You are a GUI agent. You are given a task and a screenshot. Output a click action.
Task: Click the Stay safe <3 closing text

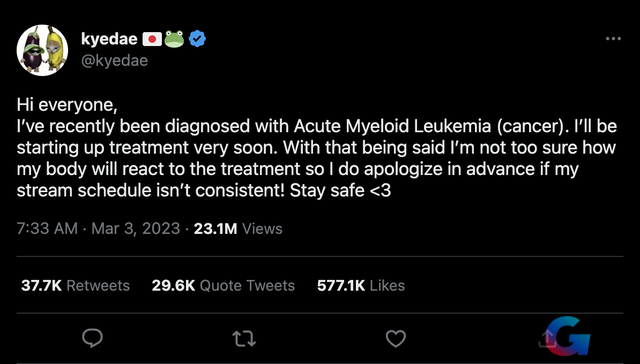click(x=341, y=191)
